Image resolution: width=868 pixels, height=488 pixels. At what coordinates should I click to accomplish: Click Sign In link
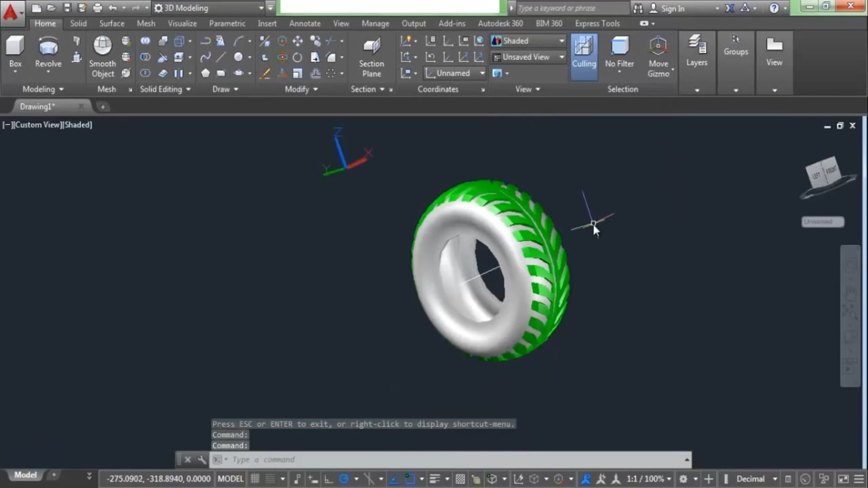point(672,8)
